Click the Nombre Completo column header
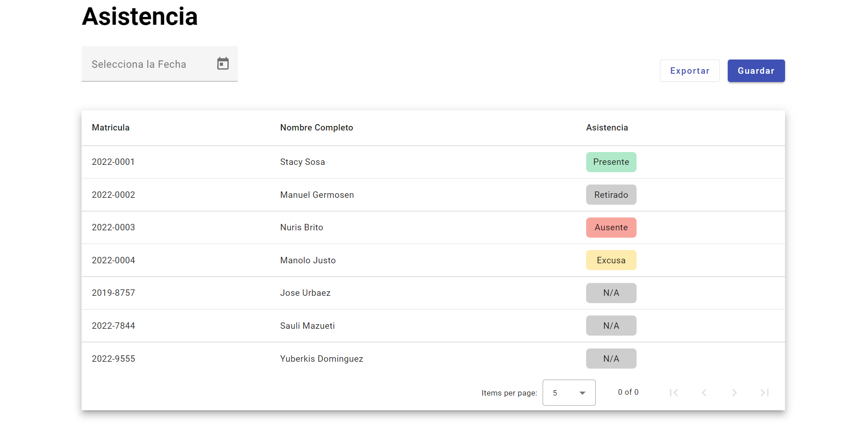The image size is (868, 424). point(316,128)
